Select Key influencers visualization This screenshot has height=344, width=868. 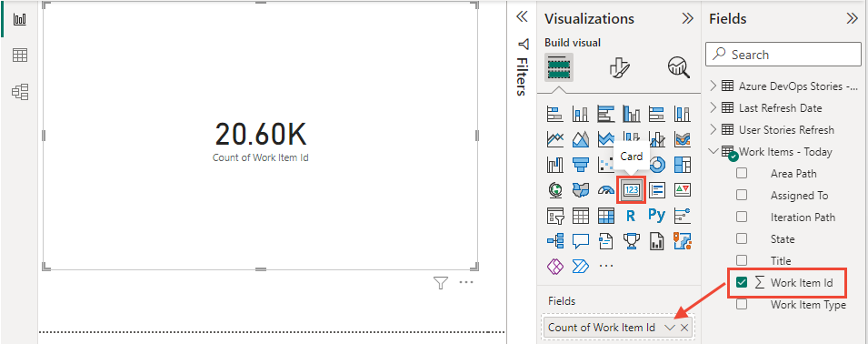pos(682,216)
